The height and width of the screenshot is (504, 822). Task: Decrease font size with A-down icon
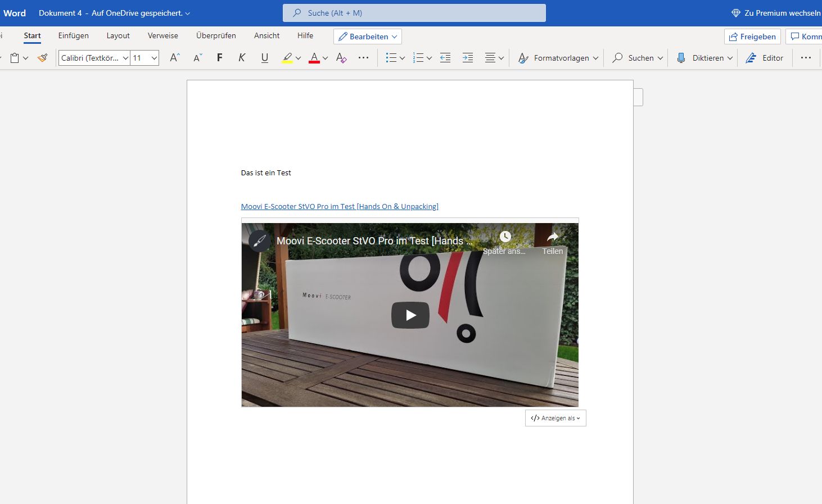click(197, 58)
